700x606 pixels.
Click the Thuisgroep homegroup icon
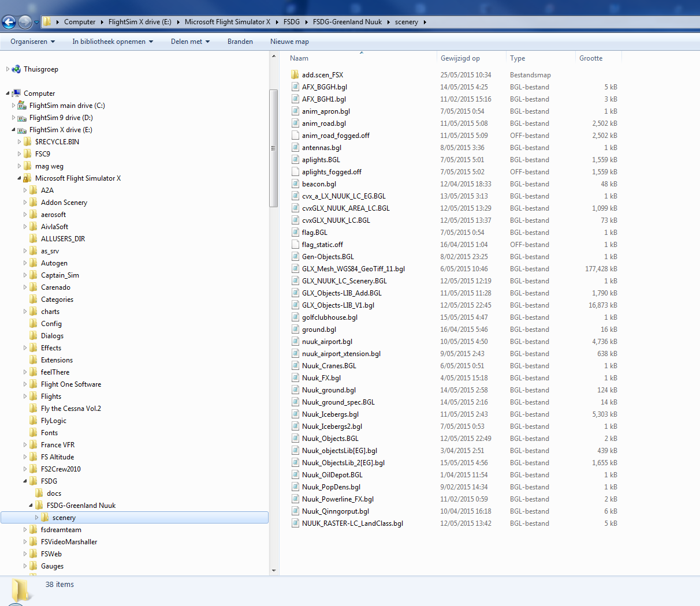click(x=16, y=69)
